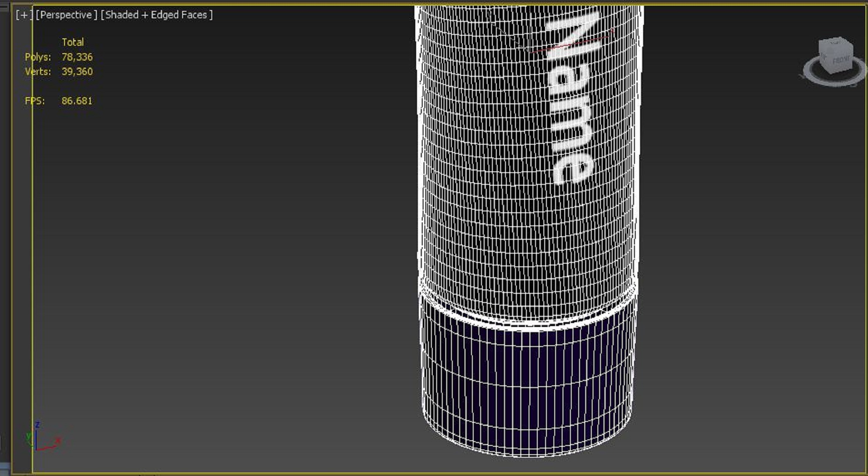868x476 pixels.
Task: Select the lower dark blue cylinder section
Action: 526,384
